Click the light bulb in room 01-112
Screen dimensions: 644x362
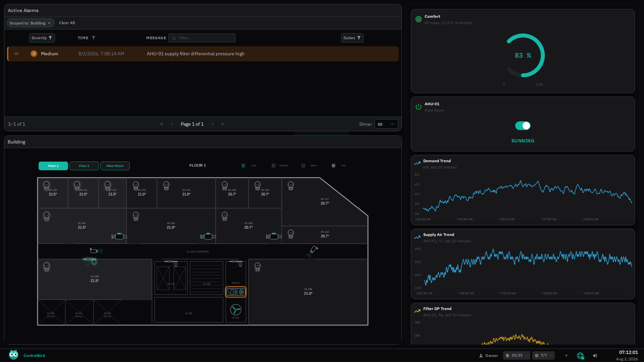coord(108,186)
